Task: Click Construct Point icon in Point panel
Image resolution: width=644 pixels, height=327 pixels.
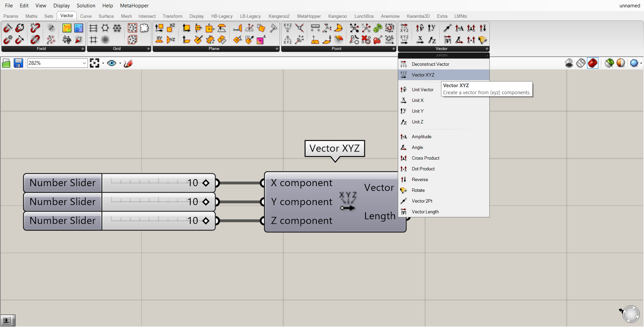Action: coord(287,28)
